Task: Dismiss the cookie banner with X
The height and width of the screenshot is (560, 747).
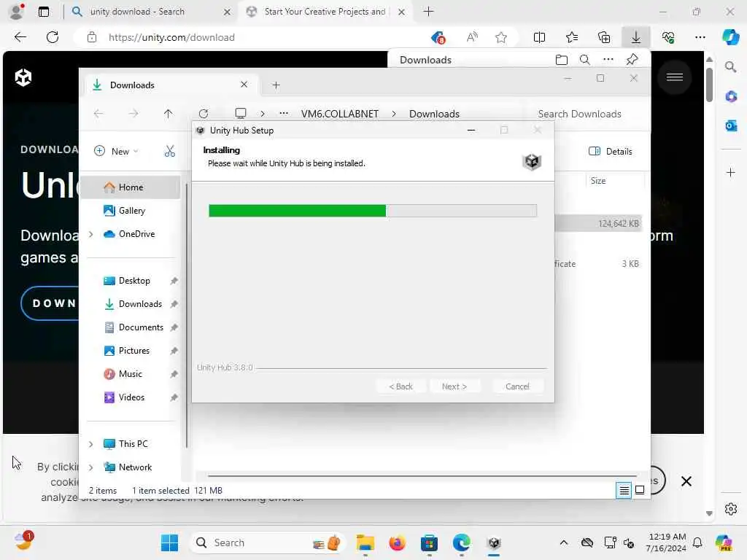Action: [x=686, y=481]
